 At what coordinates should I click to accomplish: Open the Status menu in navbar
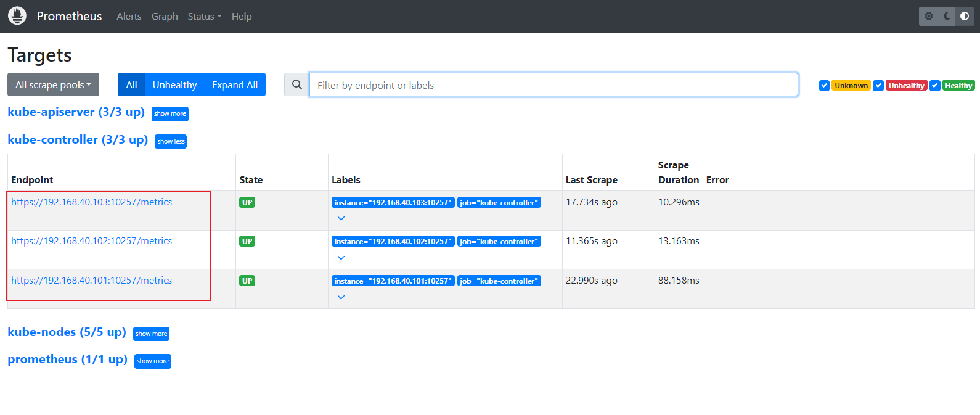click(x=204, y=17)
